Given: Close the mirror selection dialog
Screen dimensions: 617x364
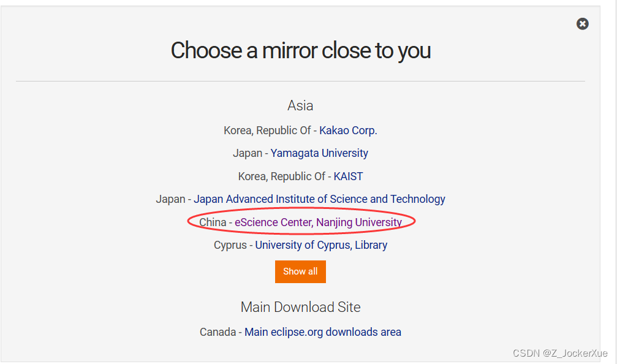Looking at the screenshot, I should (582, 24).
